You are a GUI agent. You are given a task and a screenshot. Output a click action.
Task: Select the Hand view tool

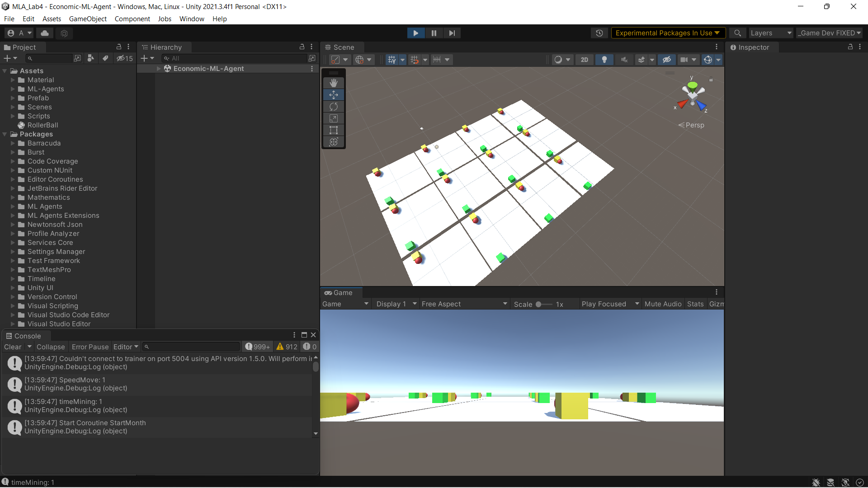(334, 83)
